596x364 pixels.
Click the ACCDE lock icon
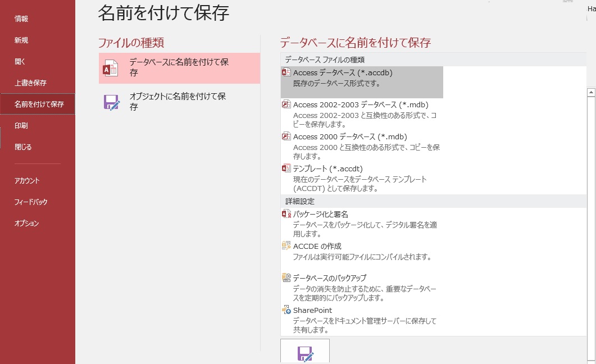pos(286,245)
